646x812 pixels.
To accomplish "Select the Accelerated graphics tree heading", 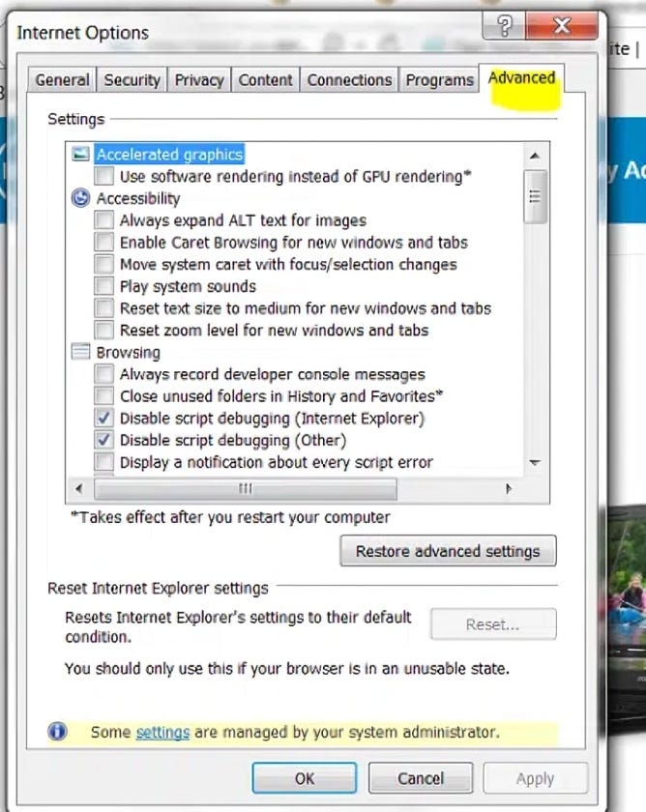I will click(169, 155).
